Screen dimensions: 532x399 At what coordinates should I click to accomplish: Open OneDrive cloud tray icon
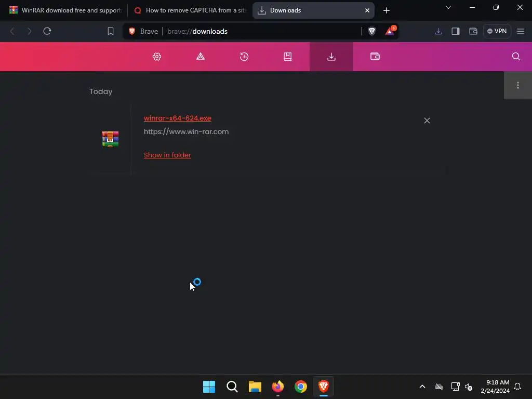pyautogui.click(x=439, y=387)
